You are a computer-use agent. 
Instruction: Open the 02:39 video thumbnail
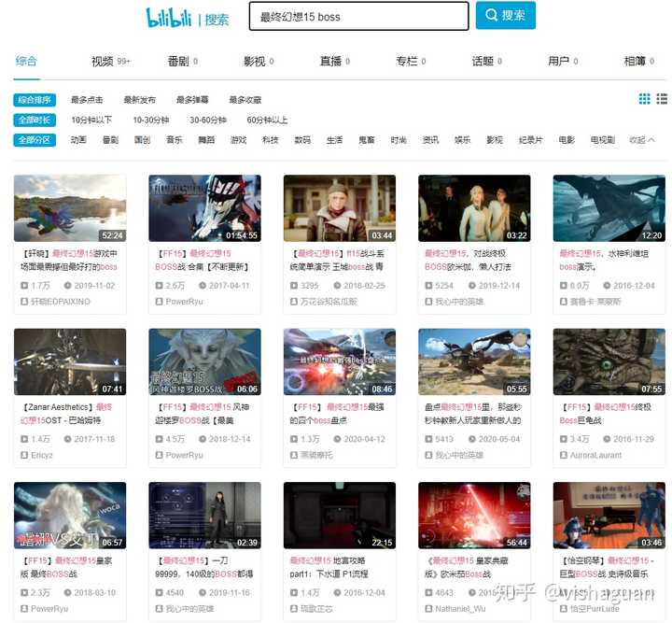click(204, 516)
